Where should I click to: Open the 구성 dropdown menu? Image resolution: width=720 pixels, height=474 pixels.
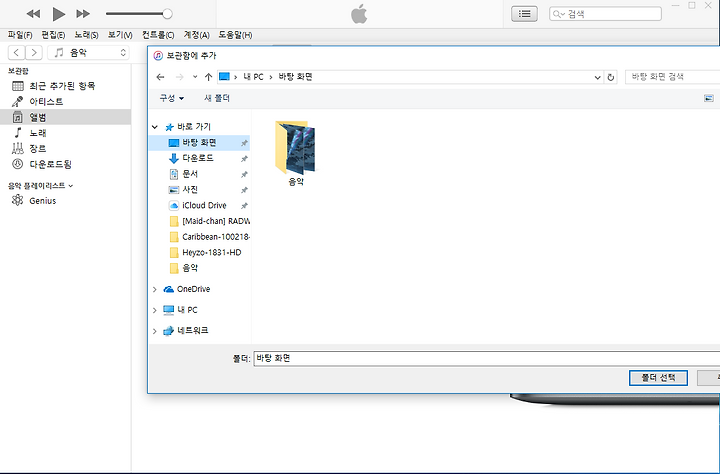coord(171,98)
